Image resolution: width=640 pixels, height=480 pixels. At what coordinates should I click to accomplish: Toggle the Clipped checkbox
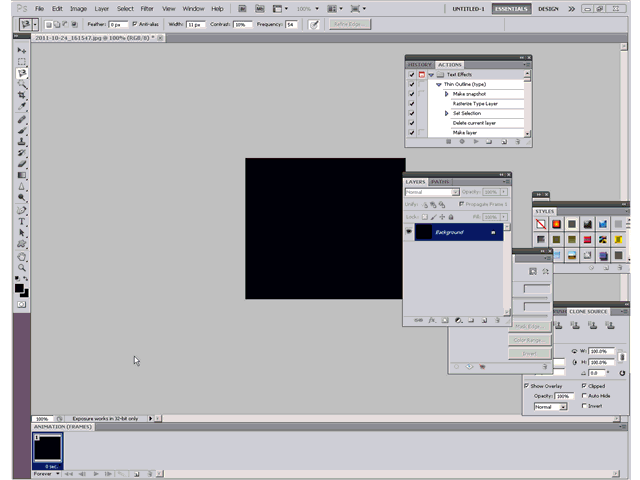[584, 386]
